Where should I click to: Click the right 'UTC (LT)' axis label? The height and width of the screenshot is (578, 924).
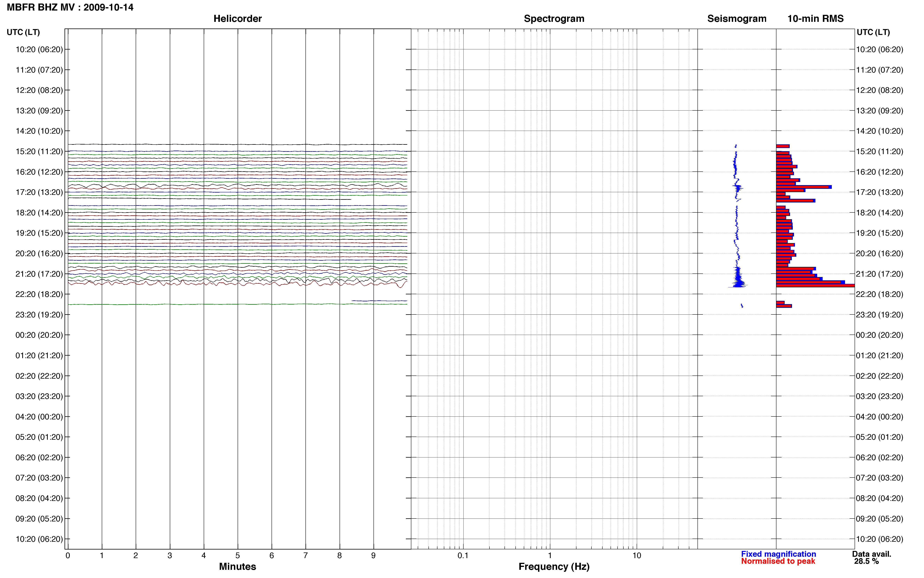pyautogui.click(x=873, y=32)
